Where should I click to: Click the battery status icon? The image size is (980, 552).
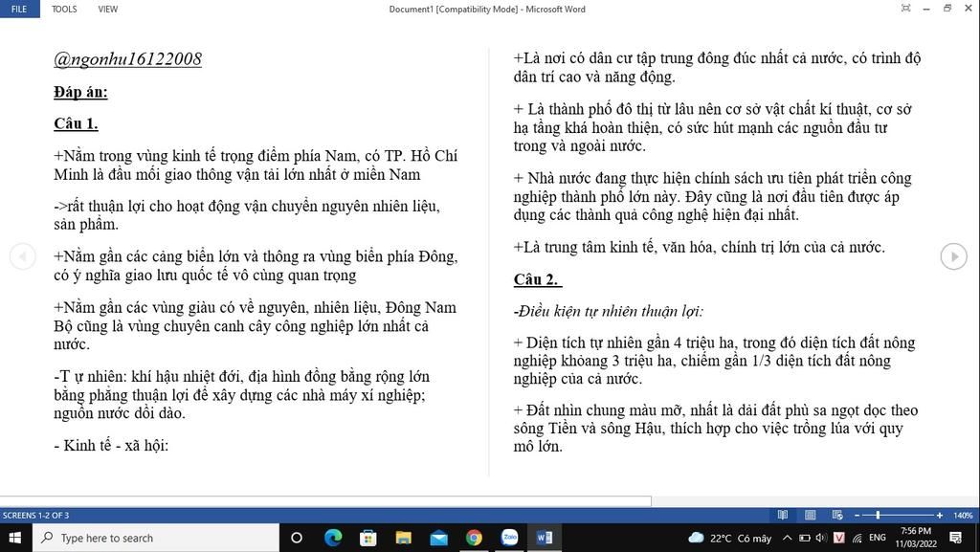tap(804, 538)
